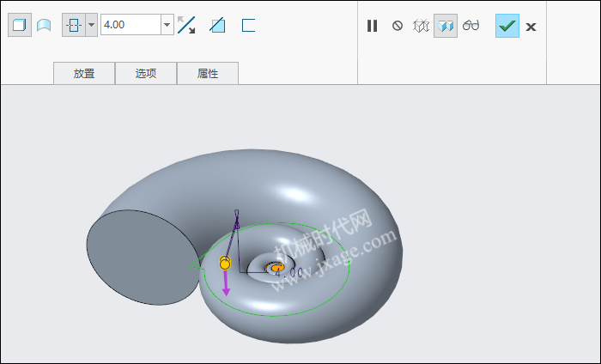Open the depth option dropdown arrow
The width and height of the screenshot is (601, 364).
[91, 25]
